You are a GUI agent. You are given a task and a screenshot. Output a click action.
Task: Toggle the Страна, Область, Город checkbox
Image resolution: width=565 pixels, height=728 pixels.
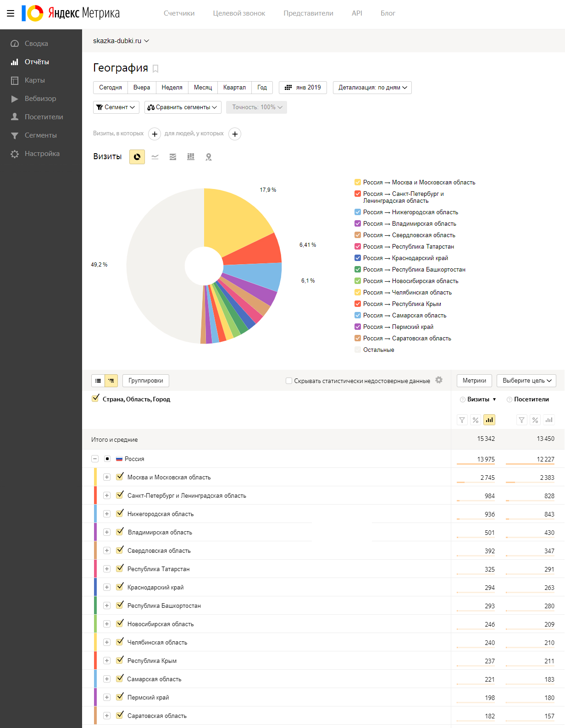click(95, 398)
